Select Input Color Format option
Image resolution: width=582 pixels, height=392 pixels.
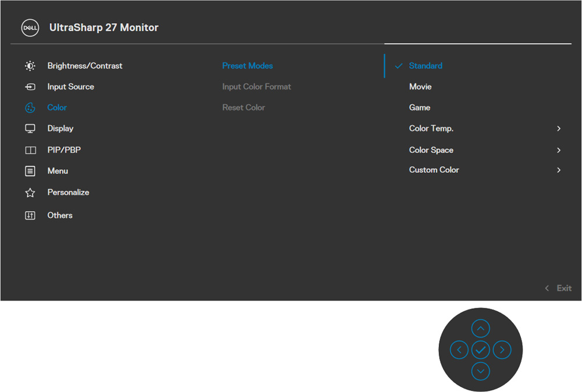click(x=257, y=87)
